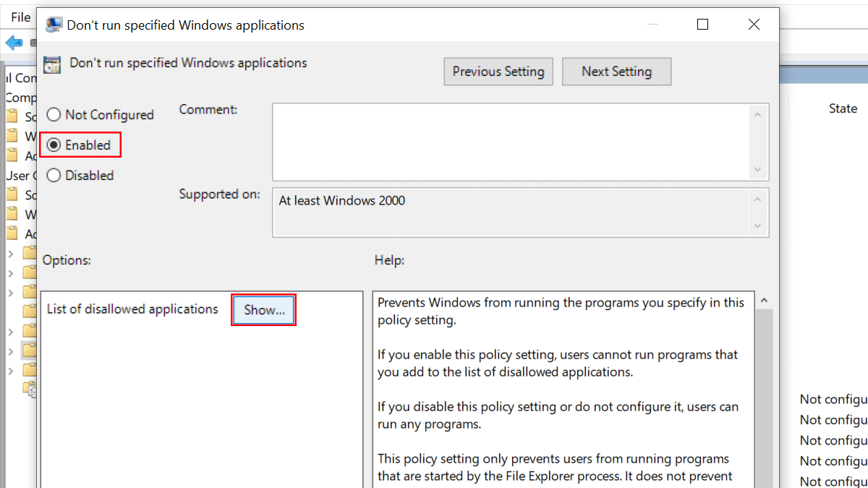Click the policy setting icon beside heading

pos(52,64)
